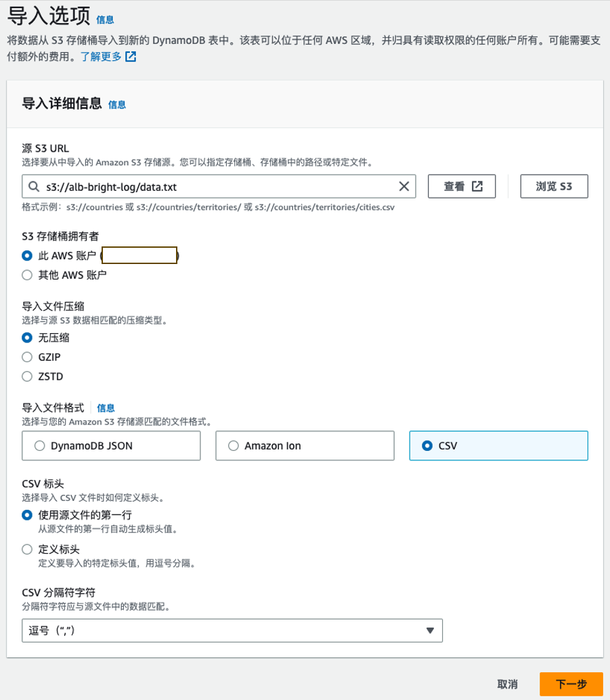Open the CSV 分隔符字符 dropdown
Image resolution: width=610 pixels, height=700 pixels.
coord(232,630)
